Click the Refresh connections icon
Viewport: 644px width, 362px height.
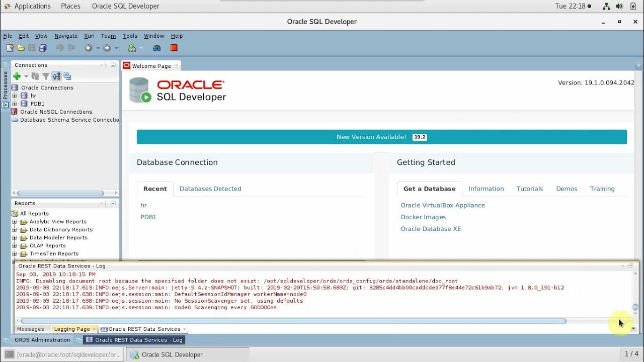pos(35,76)
